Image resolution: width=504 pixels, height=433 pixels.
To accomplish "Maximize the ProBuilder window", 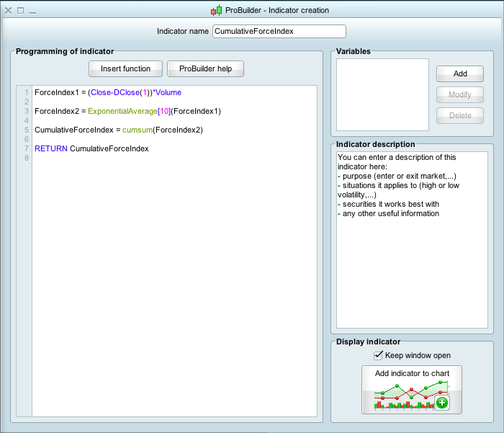I will pyautogui.click(x=21, y=11).
